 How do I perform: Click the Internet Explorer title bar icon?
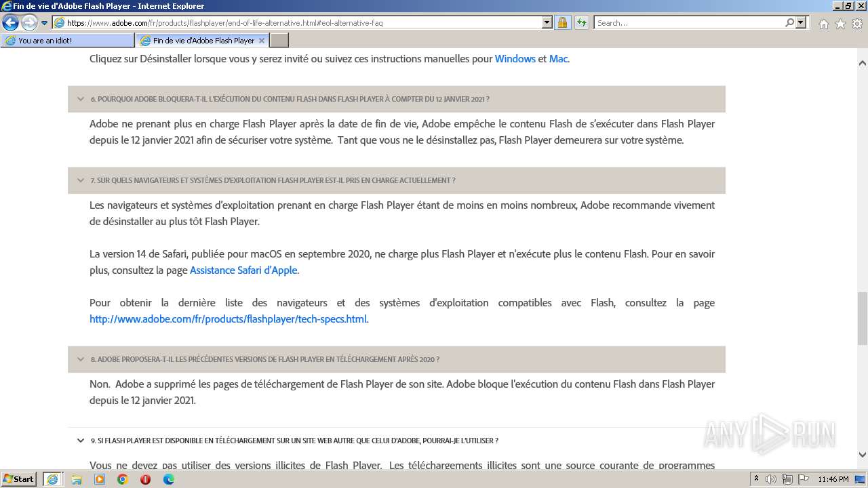point(7,6)
